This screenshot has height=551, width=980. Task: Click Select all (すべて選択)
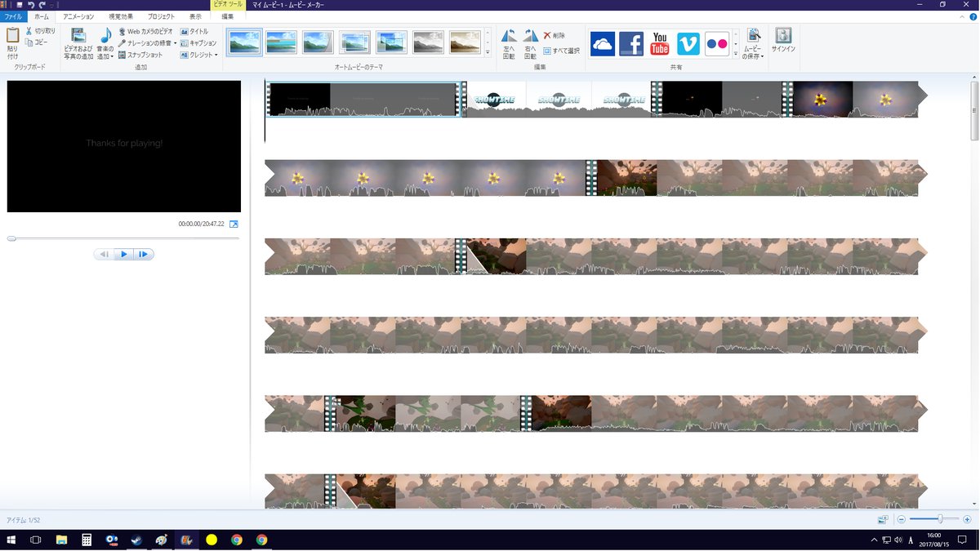click(x=562, y=51)
